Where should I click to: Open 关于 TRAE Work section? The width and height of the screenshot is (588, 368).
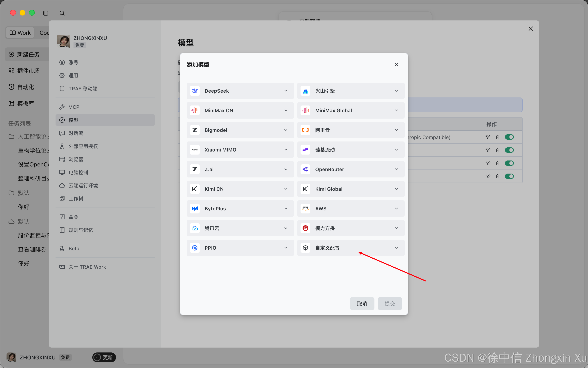pyautogui.click(x=105, y=267)
